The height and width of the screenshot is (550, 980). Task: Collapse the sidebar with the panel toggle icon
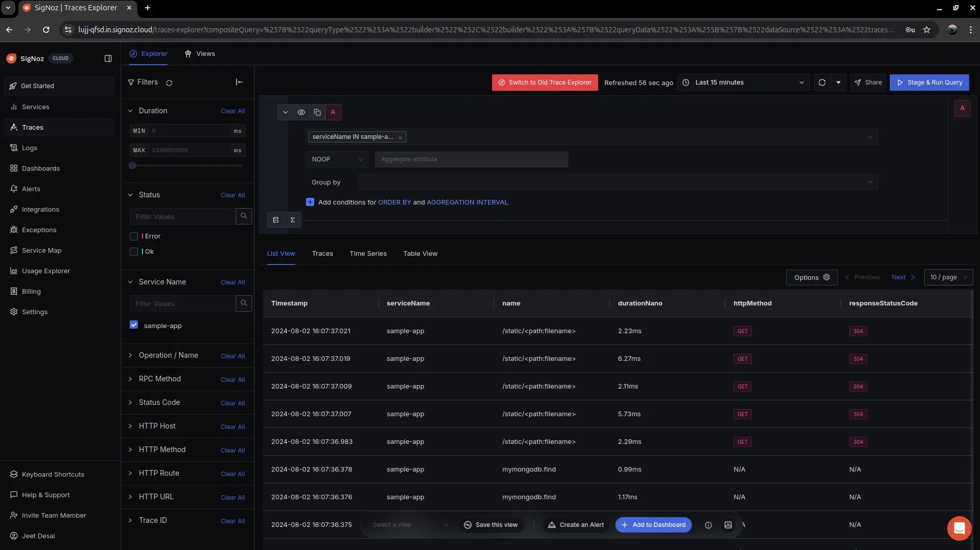pyautogui.click(x=108, y=58)
